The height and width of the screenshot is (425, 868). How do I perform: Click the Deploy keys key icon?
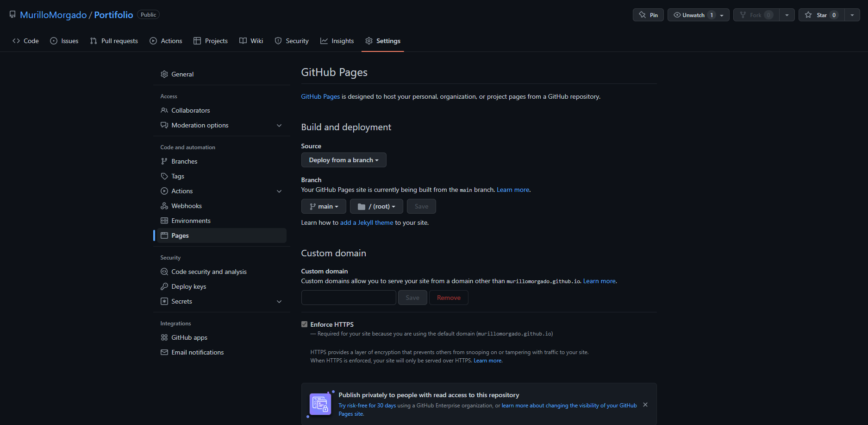point(164,286)
